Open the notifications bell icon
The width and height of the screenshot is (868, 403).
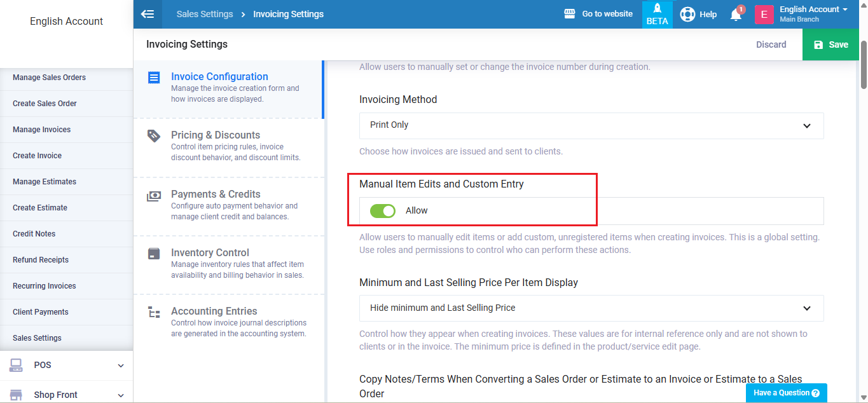coord(736,15)
